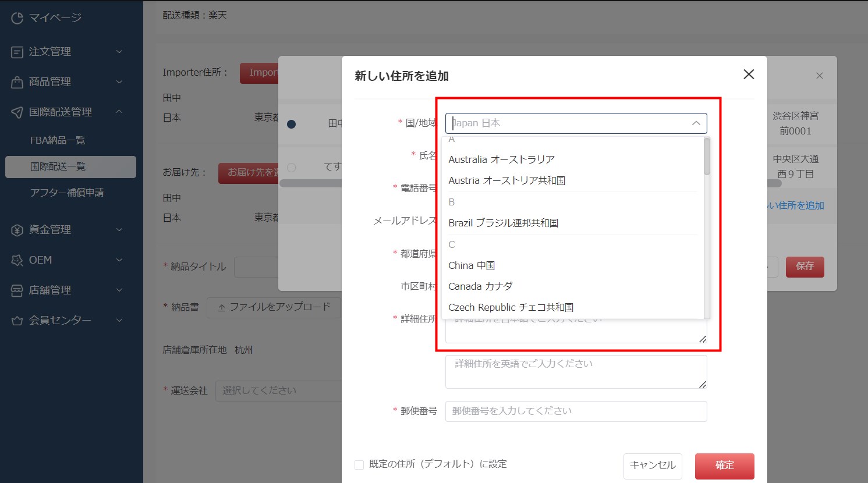Close the 新しい住所を追加 dialog with X
Viewport: 868px width, 483px height.
coord(749,74)
